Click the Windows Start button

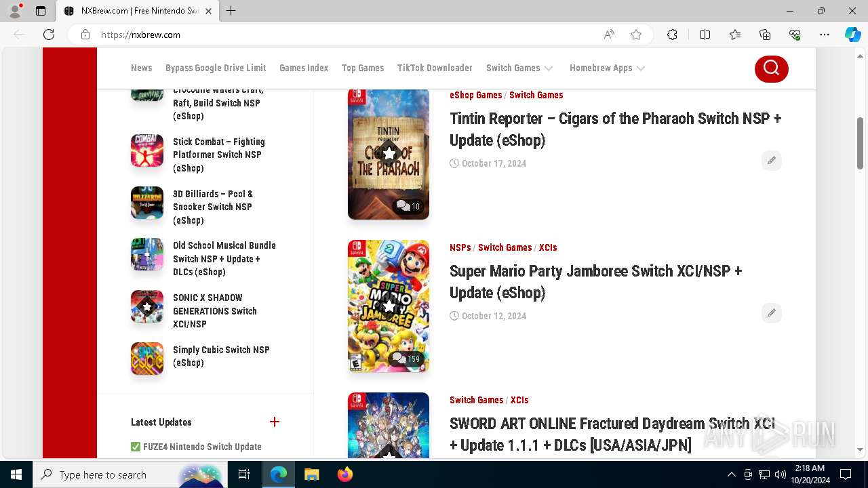[x=16, y=474]
